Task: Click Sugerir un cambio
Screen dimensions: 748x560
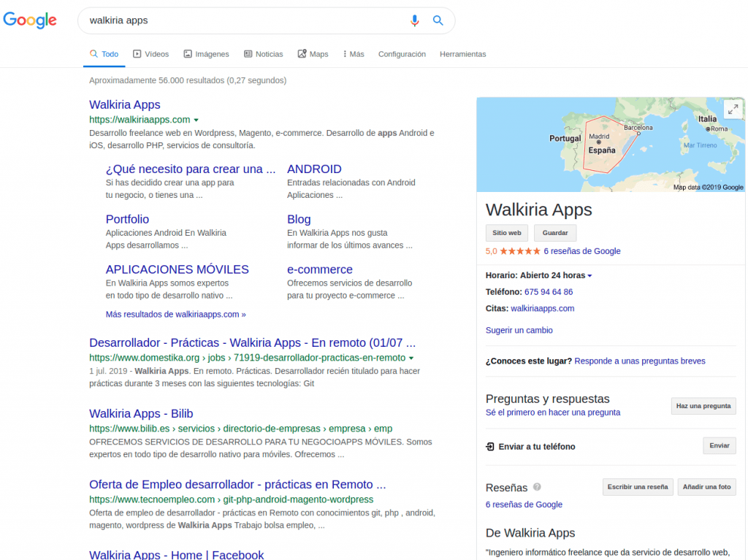Action: click(x=519, y=330)
